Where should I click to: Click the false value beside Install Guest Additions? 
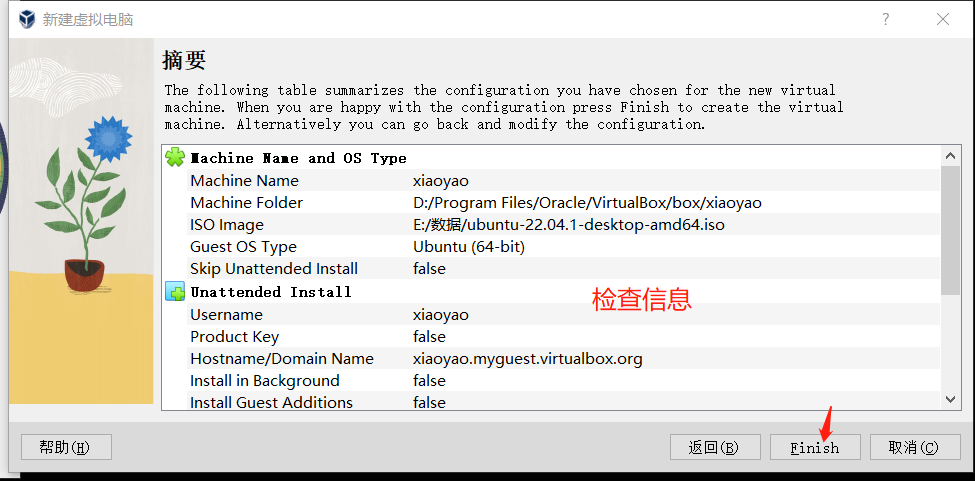(x=429, y=403)
